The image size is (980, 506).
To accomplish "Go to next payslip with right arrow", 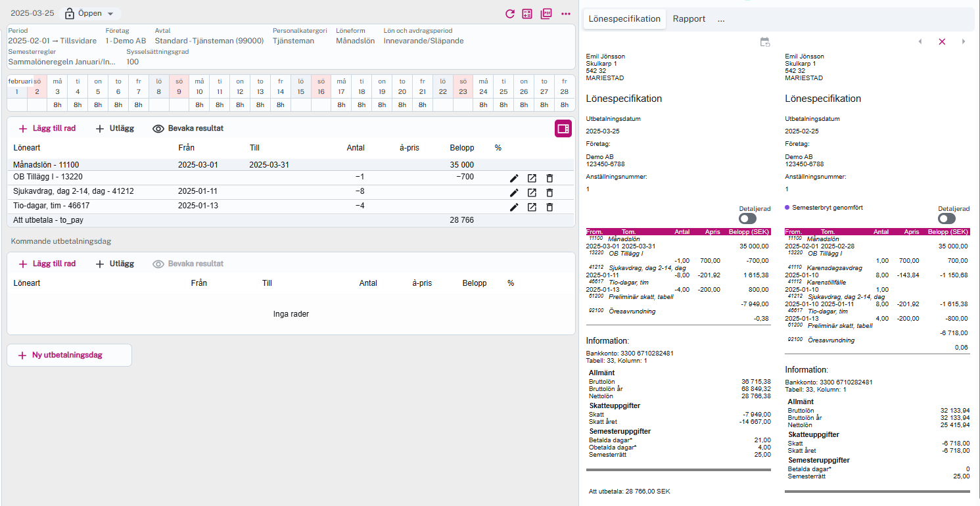I will click(x=964, y=41).
